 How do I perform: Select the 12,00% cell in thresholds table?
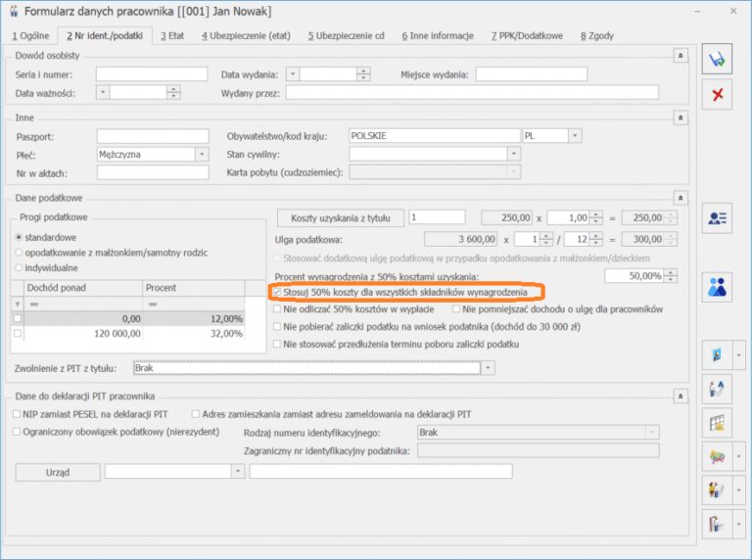coord(194,318)
